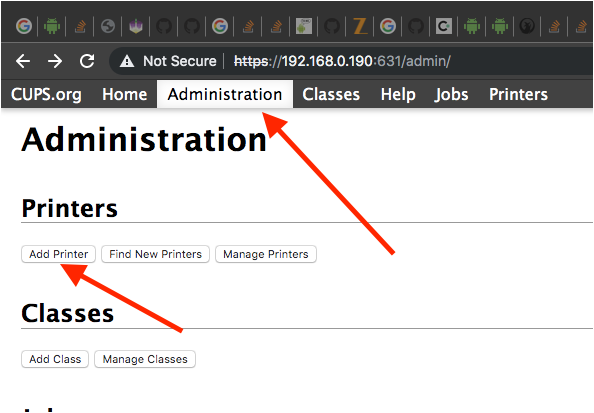Viewport: 594px width, 413px height.
Task: Visit the CUPS.org link
Action: (46, 94)
